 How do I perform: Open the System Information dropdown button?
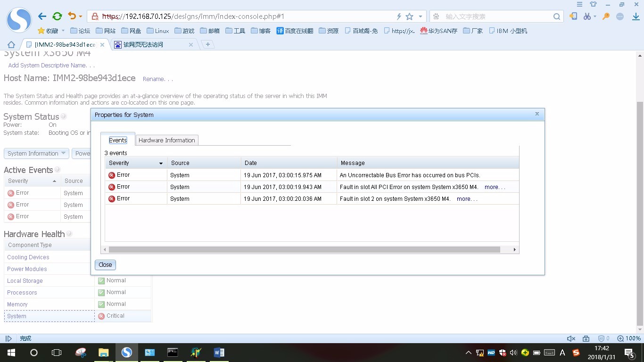point(36,154)
